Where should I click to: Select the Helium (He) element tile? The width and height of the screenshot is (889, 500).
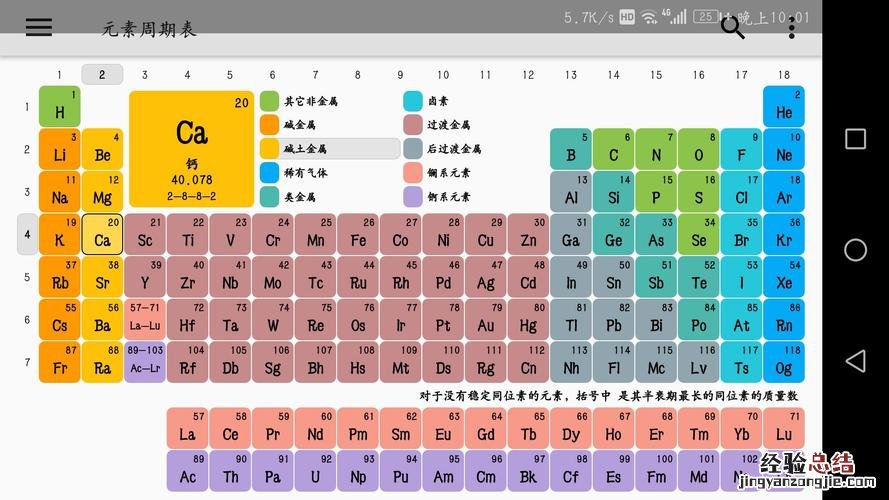click(784, 106)
